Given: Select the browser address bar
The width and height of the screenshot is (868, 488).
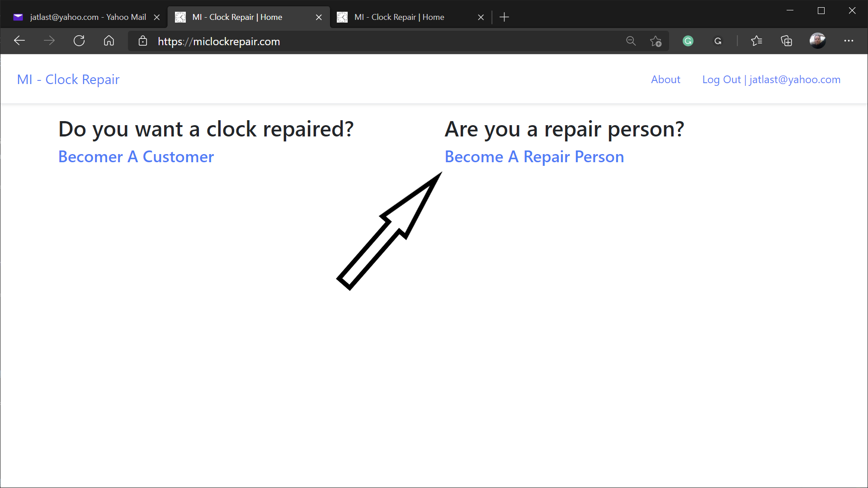Looking at the screenshot, I should pos(377,41).
